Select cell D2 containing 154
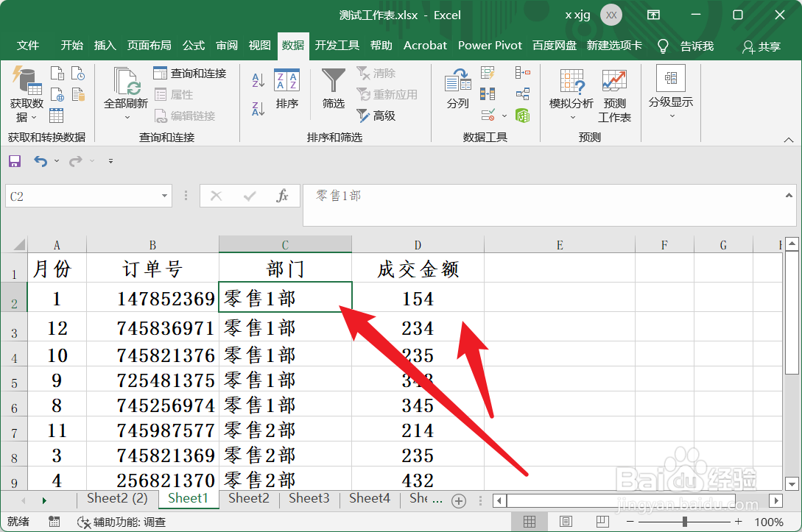This screenshot has width=802, height=532. (x=418, y=298)
